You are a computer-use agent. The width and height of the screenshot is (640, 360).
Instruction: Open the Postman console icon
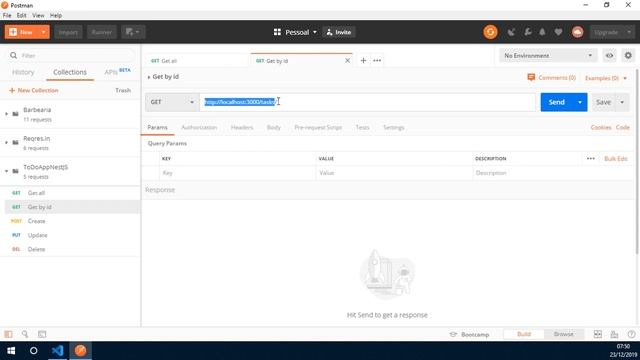(42, 334)
